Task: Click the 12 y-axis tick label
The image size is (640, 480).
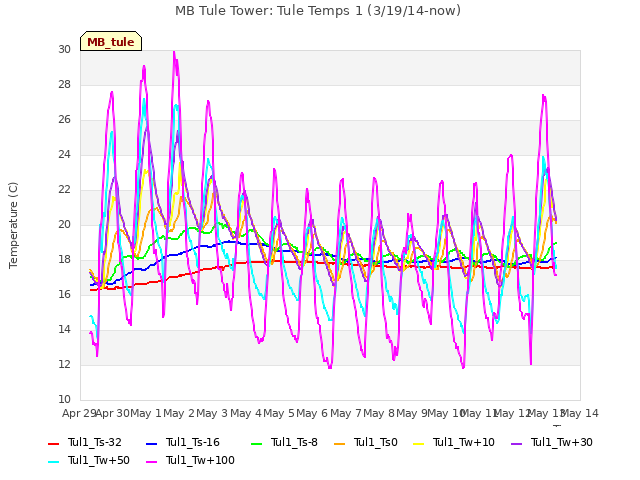Action: coord(64,364)
